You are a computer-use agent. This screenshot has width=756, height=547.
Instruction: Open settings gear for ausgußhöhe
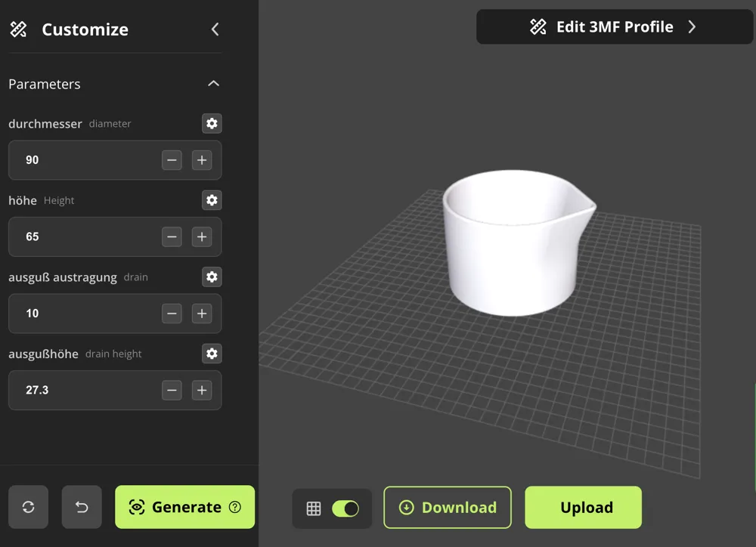pyautogui.click(x=212, y=354)
